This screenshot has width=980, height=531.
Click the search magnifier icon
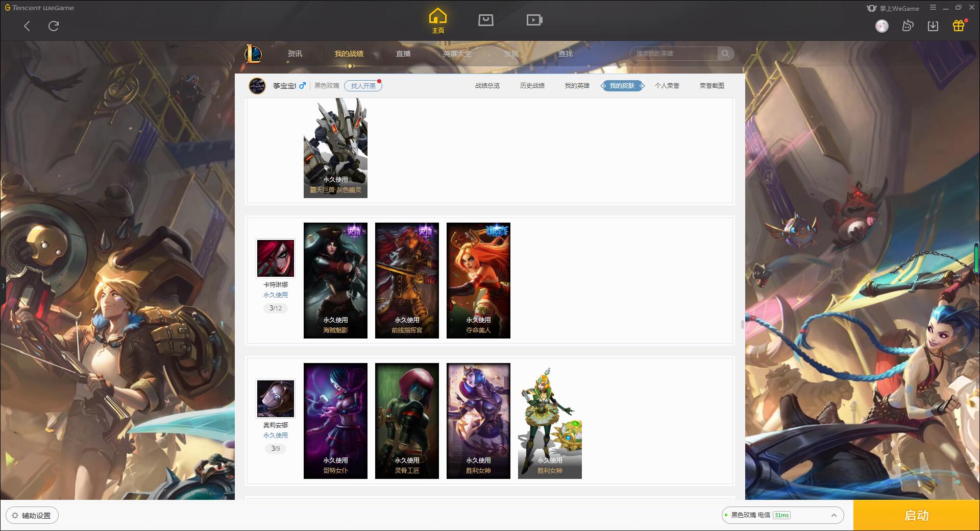coord(725,54)
